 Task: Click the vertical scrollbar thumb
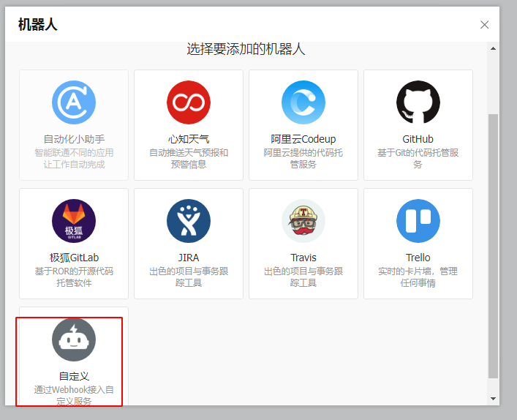(x=494, y=246)
